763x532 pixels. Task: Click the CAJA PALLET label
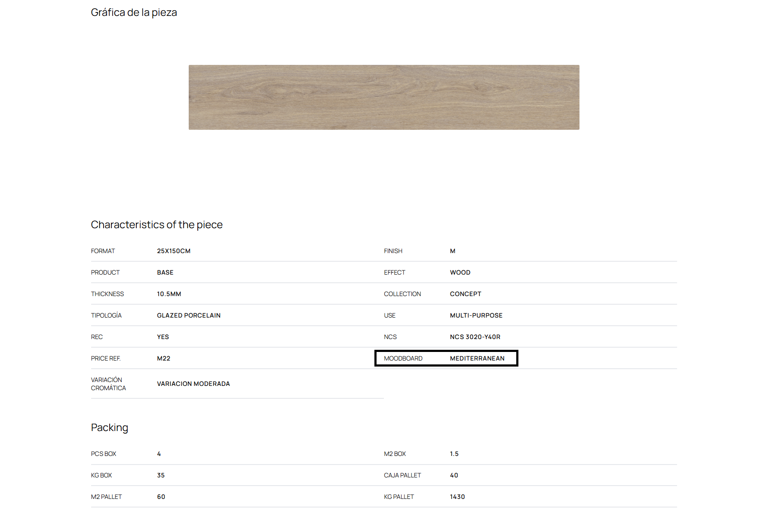pyautogui.click(x=402, y=475)
